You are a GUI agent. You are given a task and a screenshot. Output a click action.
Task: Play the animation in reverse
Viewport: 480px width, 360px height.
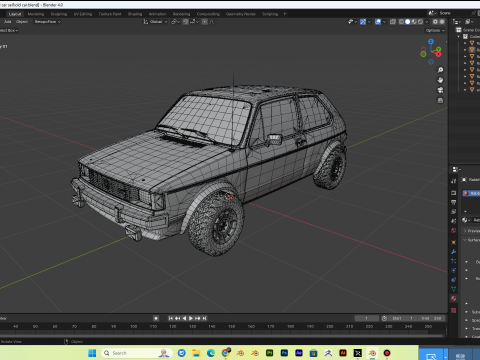pos(184,318)
